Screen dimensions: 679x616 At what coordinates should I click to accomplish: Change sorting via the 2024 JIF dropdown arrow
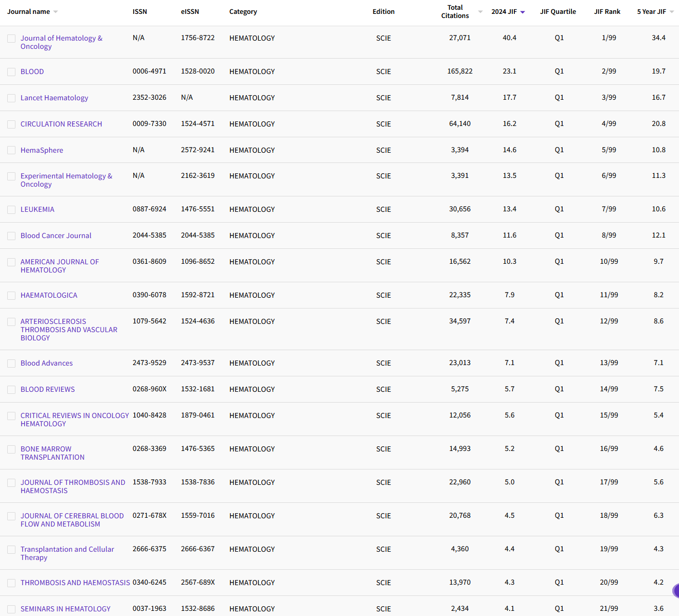pyautogui.click(x=523, y=11)
